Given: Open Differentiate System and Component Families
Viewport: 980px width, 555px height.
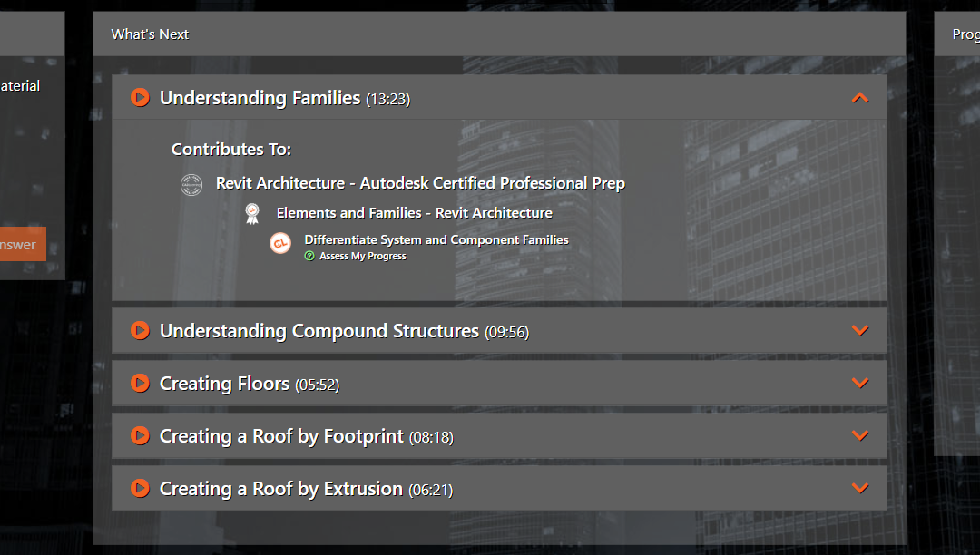Looking at the screenshot, I should click(x=436, y=240).
